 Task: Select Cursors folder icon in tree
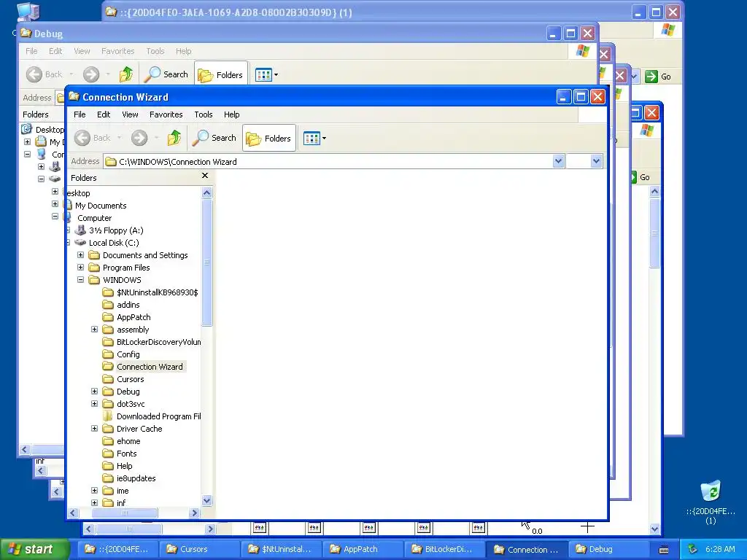click(108, 379)
